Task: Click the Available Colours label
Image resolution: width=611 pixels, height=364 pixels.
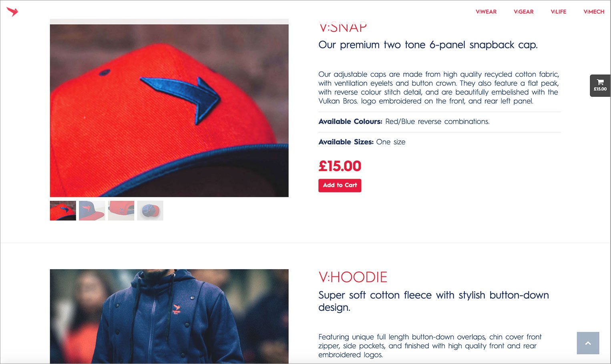Action: click(350, 122)
